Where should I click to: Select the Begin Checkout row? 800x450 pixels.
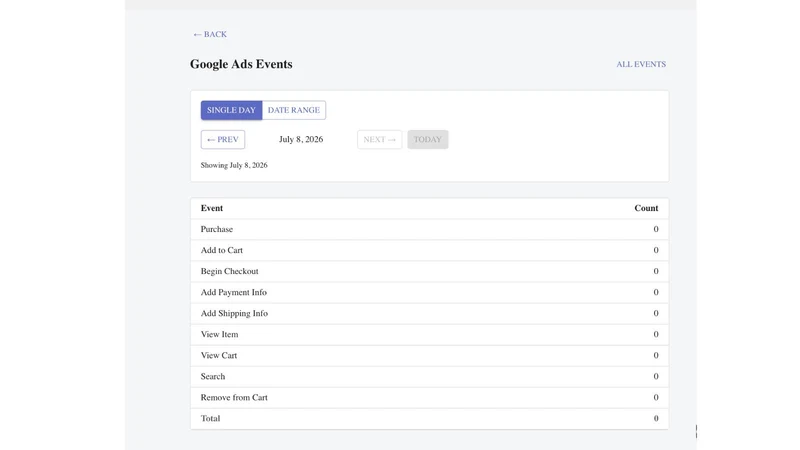430,271
